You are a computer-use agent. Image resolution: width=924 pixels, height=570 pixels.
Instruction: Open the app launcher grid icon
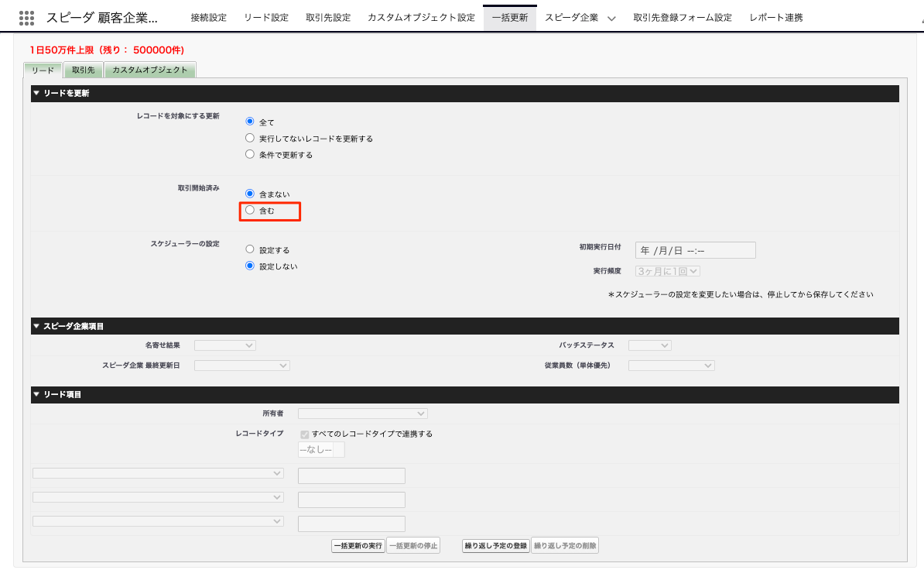[26, 18]
